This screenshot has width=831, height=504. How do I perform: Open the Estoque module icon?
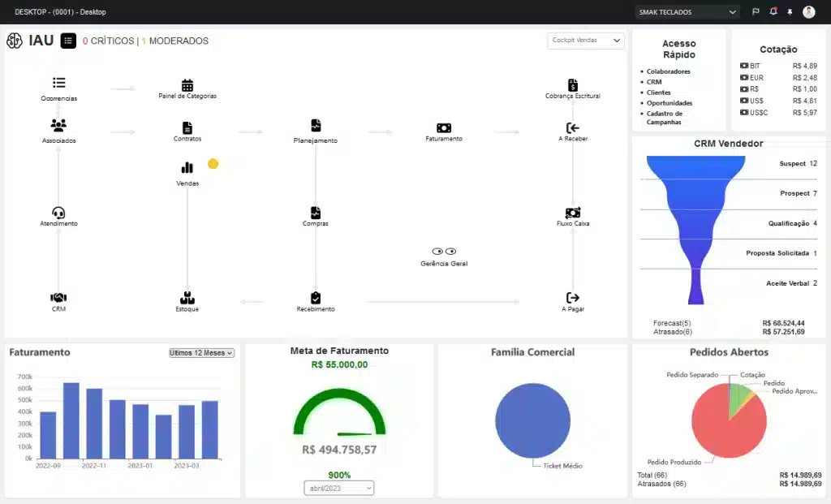click(x=187, y=297)
